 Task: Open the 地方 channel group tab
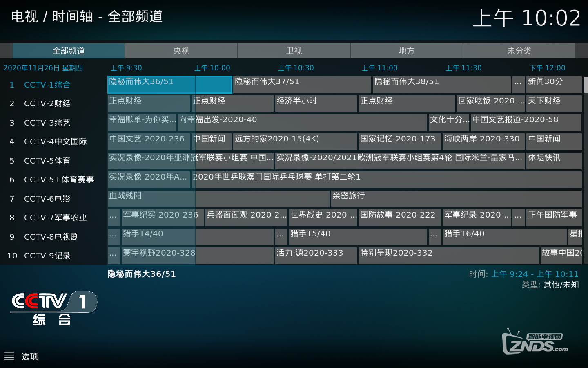406,51
